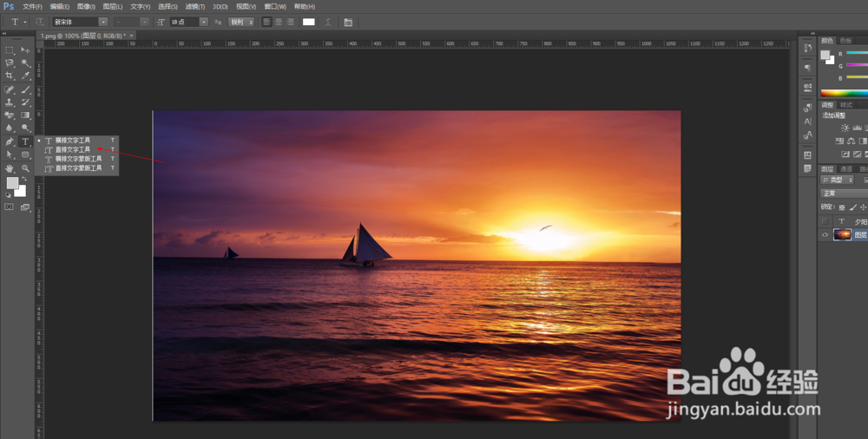868x439 pixels.
Task: Open the font family dropdown
Action: (x=103, y=23)
